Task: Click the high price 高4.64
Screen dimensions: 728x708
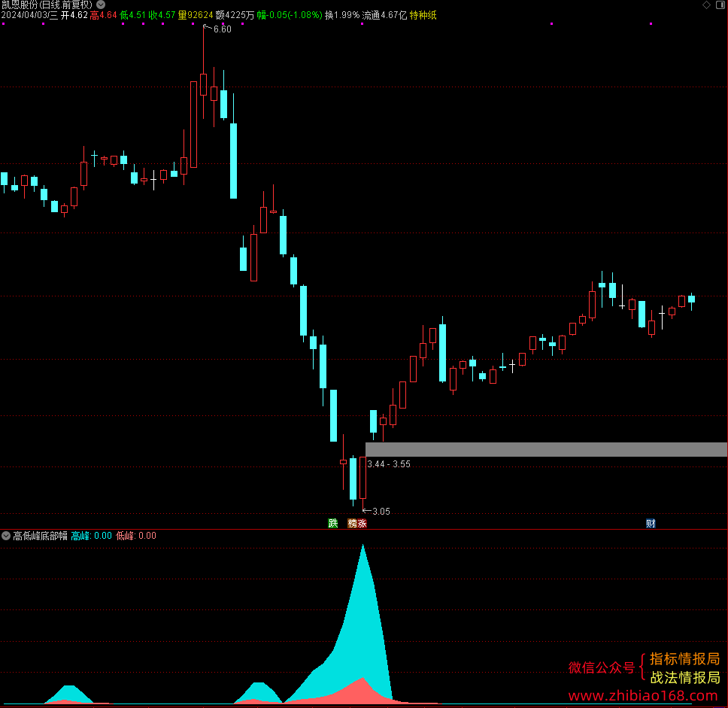Action: [104, 15]
